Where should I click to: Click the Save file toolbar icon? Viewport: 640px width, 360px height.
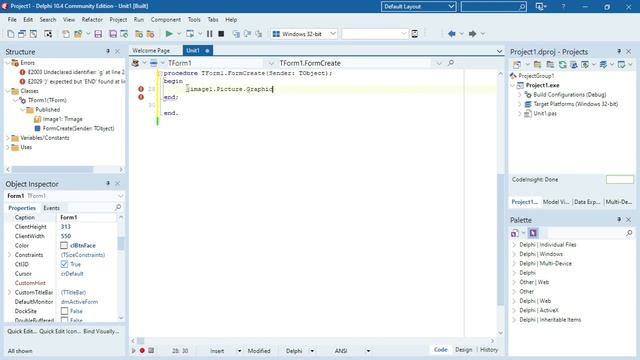(x=98, y=34)
